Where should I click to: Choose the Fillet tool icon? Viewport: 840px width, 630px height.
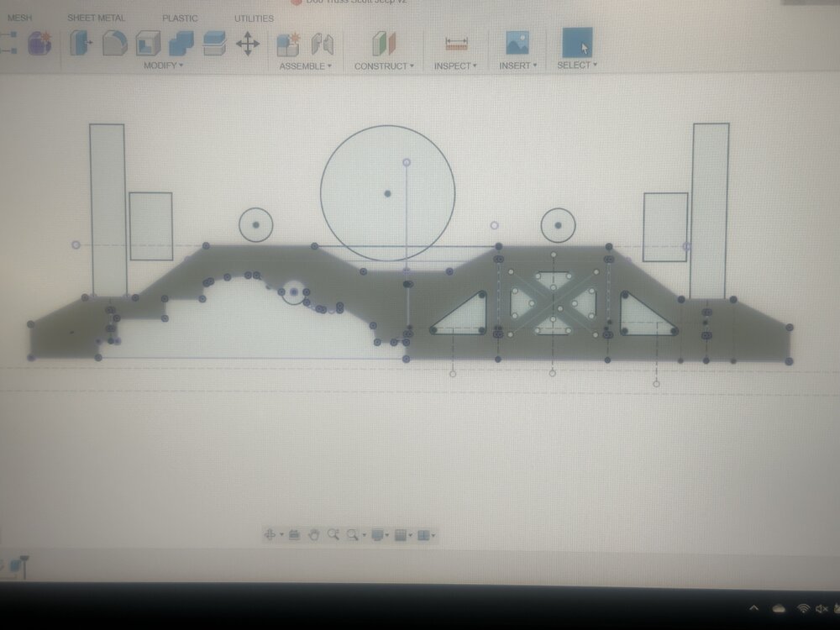click(x=114, y=44)
